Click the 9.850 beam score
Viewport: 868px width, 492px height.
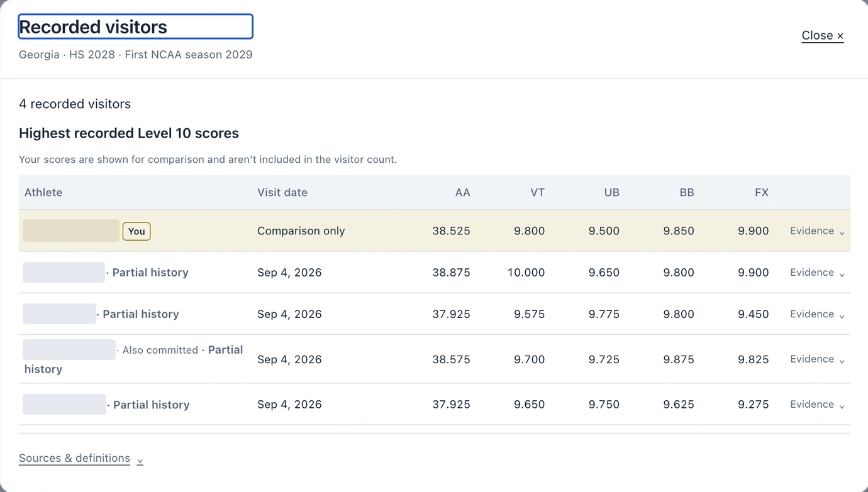pyautogui.click(x=679, y=231)
